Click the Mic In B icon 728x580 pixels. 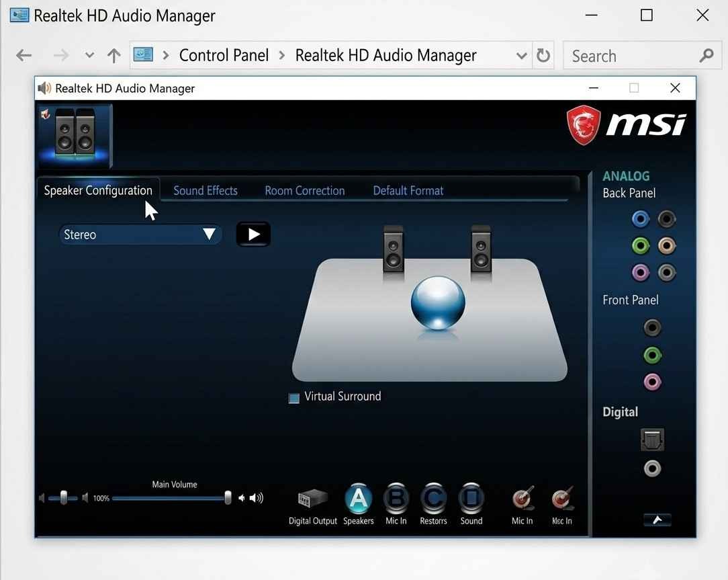(396, 499)
